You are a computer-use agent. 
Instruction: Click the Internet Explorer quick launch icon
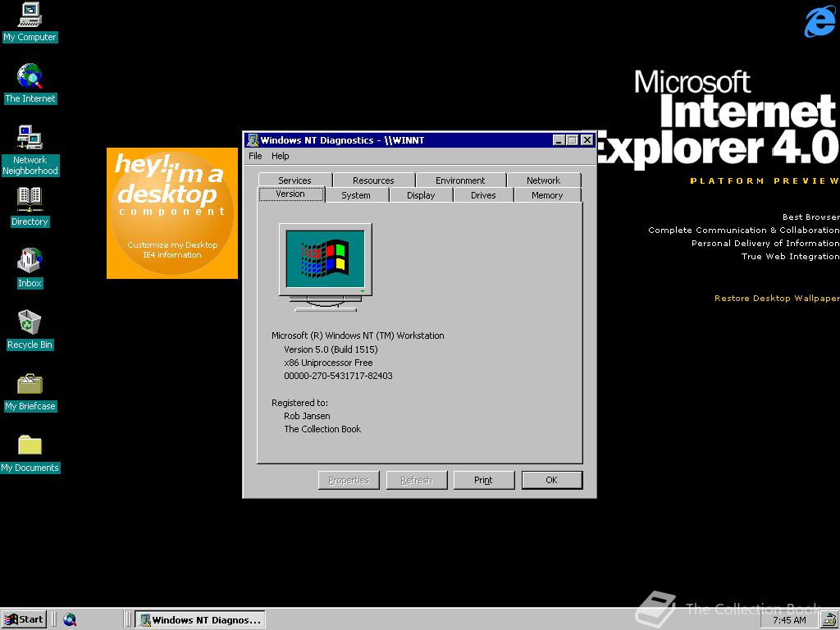tap(70, 620)
